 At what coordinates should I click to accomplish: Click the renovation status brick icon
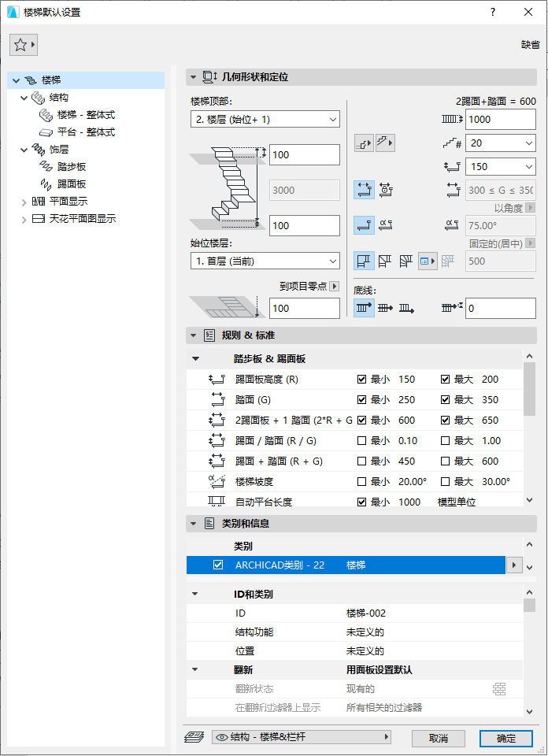(499, 689)
